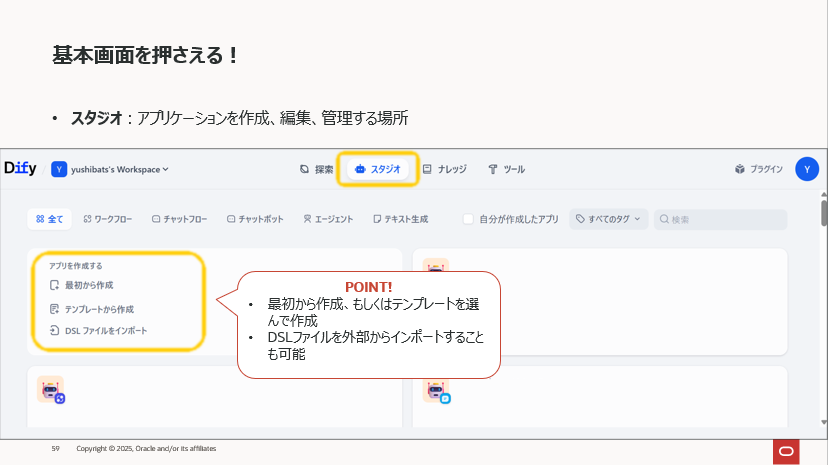Click the template icon beside テンプレートから作成
This screenshot has width=828, height=465.
[x=54, y=309]
